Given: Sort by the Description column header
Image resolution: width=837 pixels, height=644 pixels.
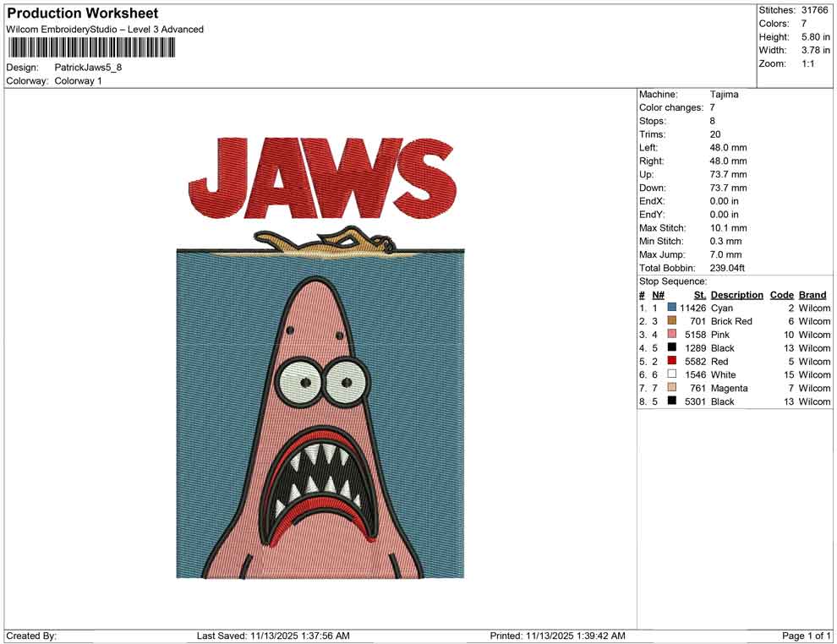Looking at the screenshot, I should click(736, 295).
